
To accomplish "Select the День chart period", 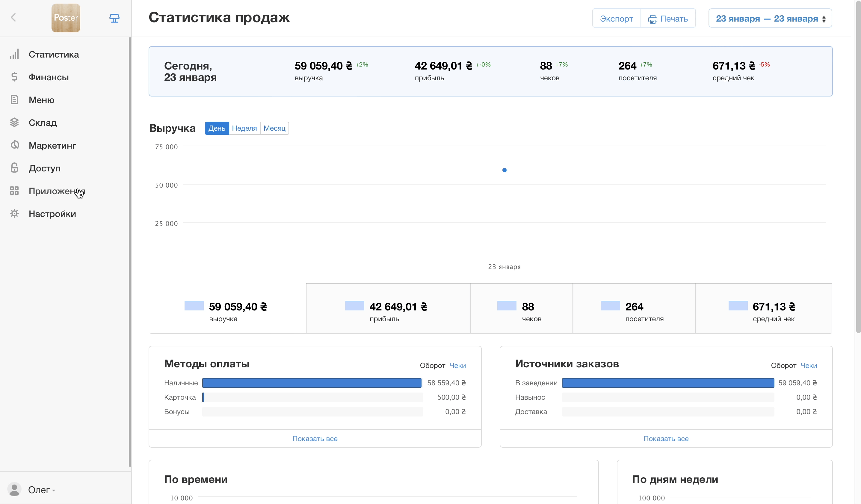I will (x=217, y=128).
